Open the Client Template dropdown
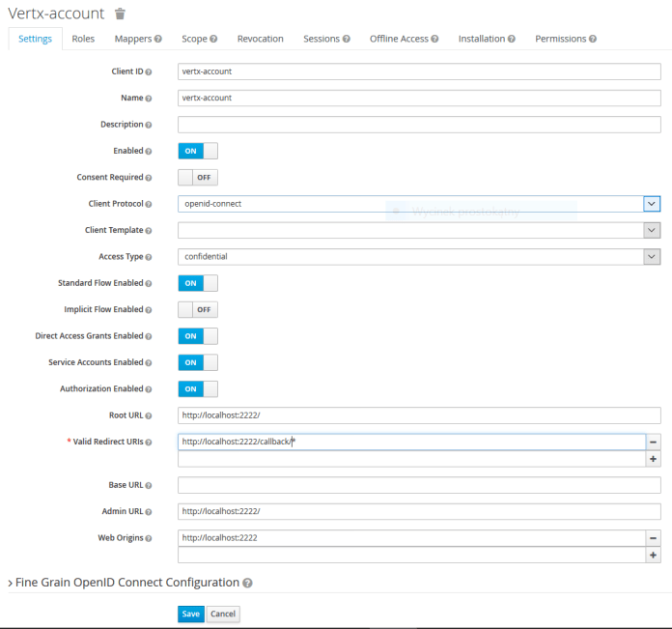This screenshot has width=672, height=629. [419, 230]
